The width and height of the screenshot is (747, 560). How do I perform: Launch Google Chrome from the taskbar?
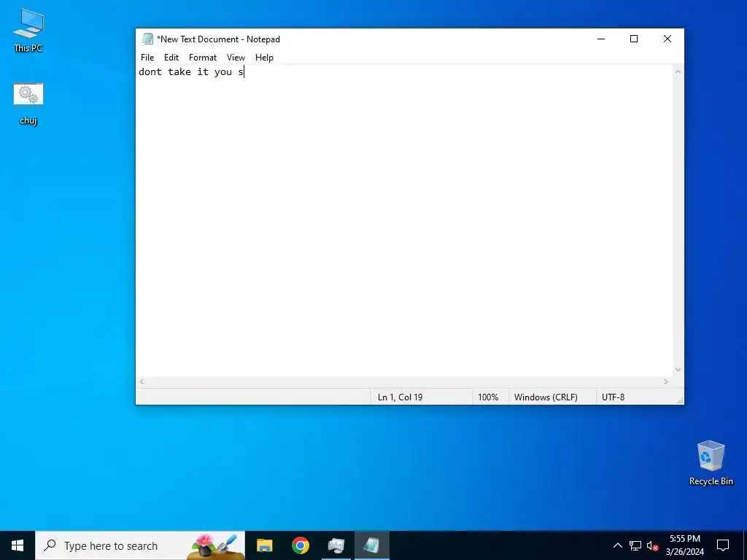(x=300, y=545)
